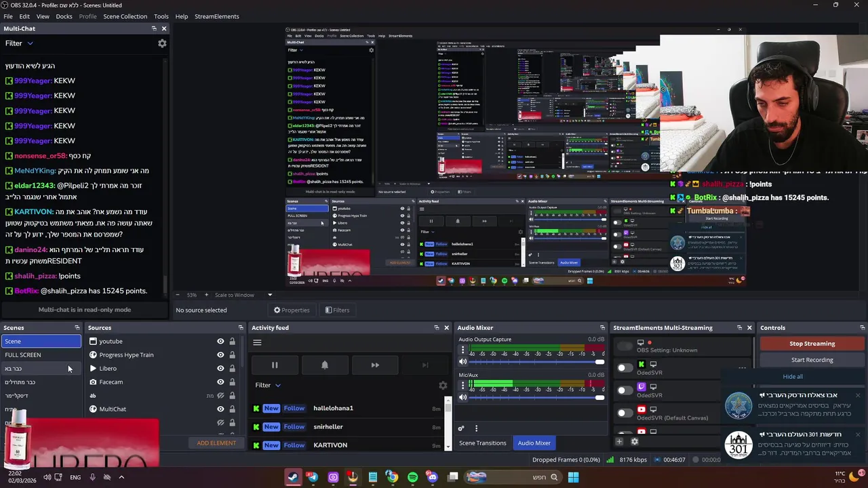This screenshot has width=868, height=488.
Task: Click Start Recording button
Action: 812,360
